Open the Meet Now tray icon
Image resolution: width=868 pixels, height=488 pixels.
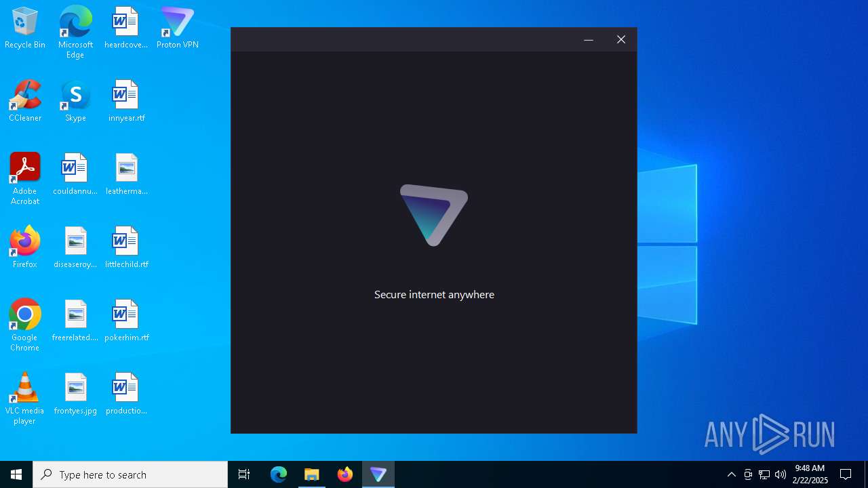point(748,474)
